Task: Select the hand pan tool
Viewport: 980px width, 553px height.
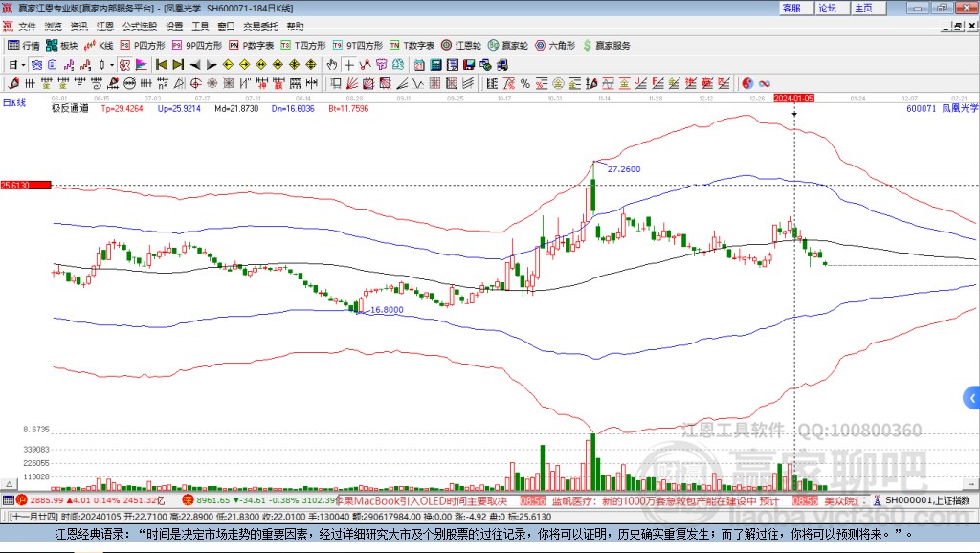Action: tap(331, 65)
